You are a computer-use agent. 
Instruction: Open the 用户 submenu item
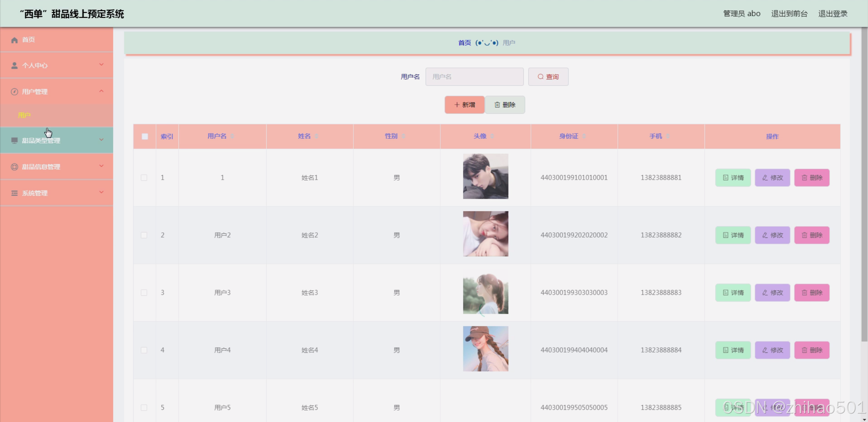[x=24, y=115]
